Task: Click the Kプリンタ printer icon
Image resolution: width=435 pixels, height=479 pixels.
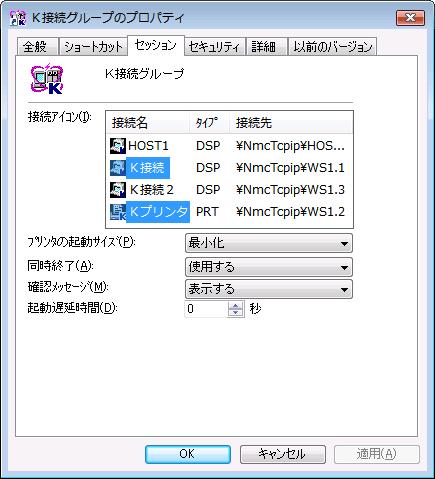Action: pos(118,212)
